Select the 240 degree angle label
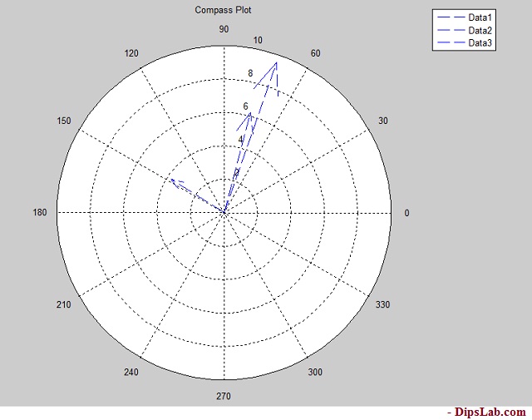This screenshot has width=532, height=420. [131, 372]
